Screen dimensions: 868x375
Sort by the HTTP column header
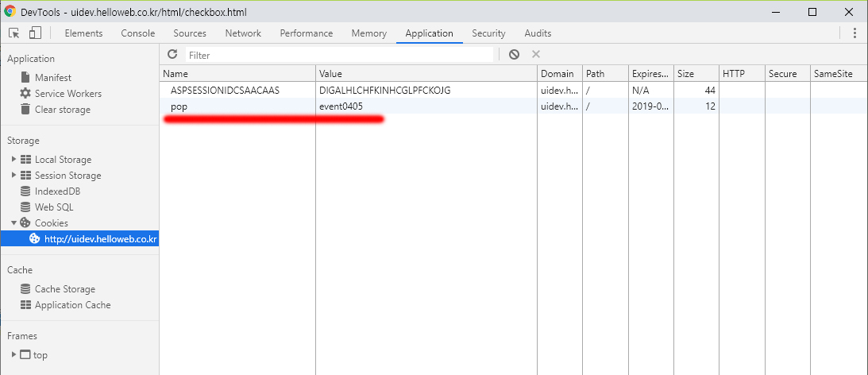pos(742,74)
